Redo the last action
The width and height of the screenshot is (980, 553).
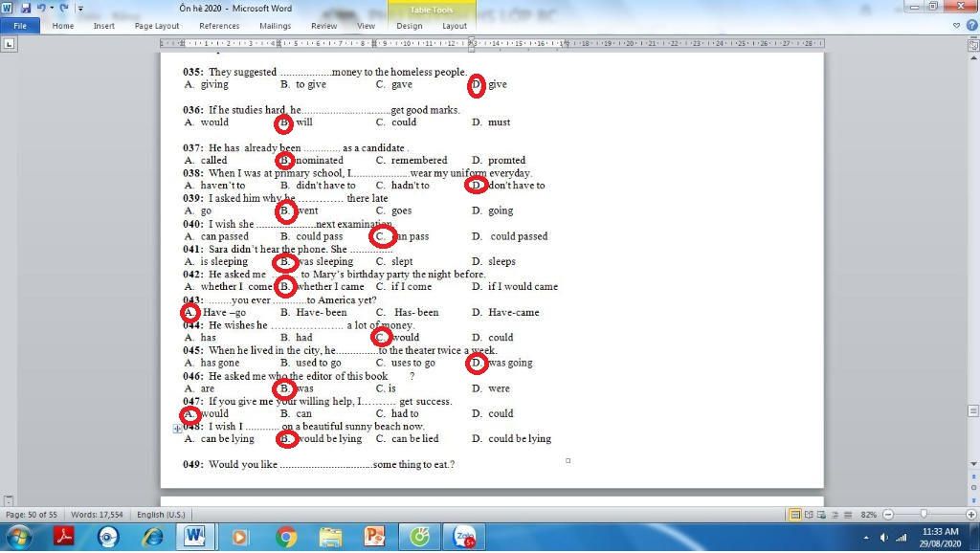tap(64, 8)
